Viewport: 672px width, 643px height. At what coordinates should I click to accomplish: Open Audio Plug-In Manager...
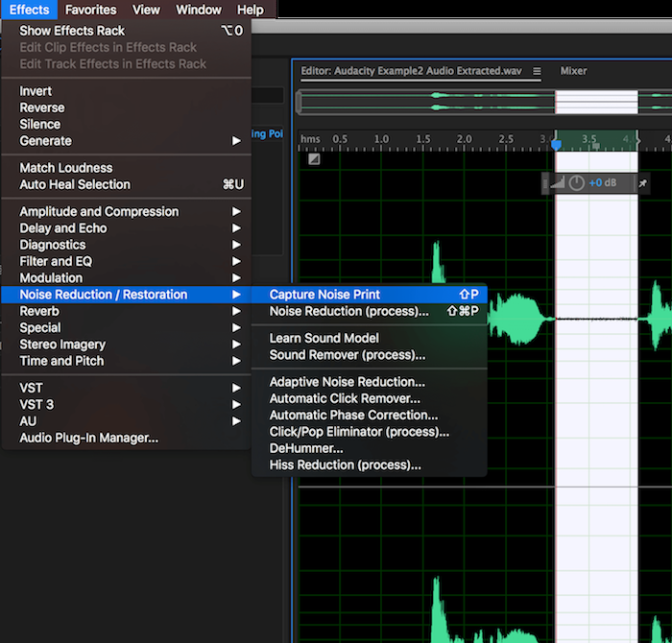tap(88, 438)
